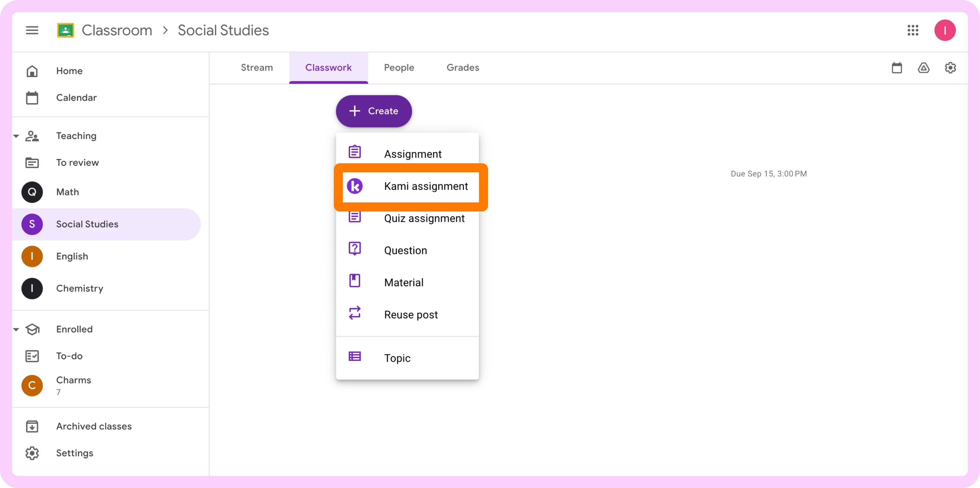Click the Reuse post arrows icon
This screenshot has height=488, width=980.
click(355, 313)
